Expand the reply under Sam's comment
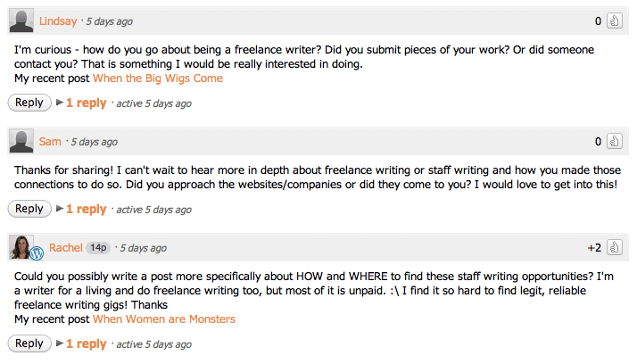 tap(86, 209)
